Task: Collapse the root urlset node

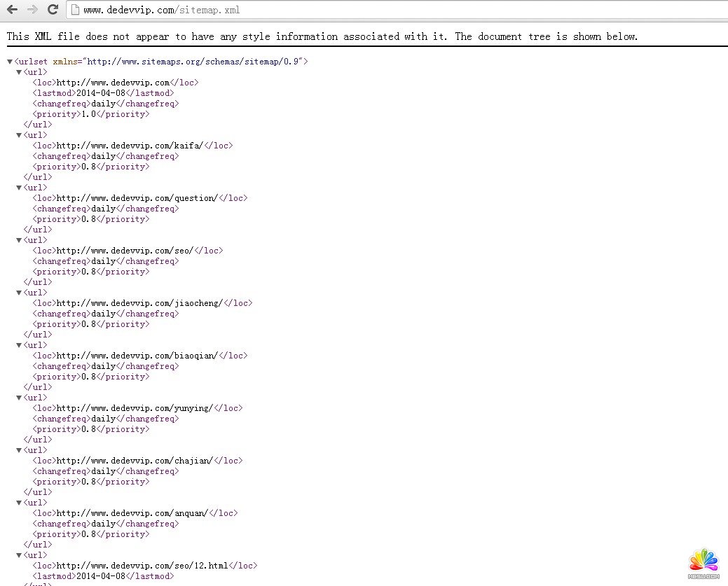Action: [10, 62]
